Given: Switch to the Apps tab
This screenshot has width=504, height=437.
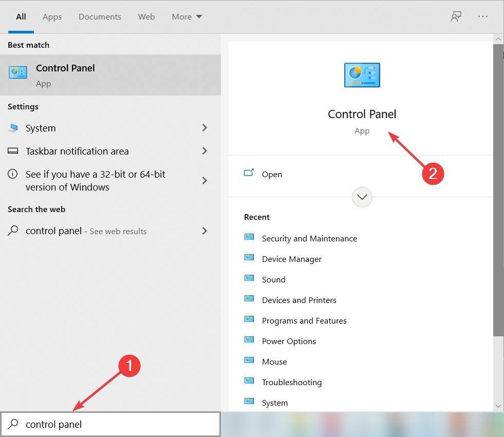Looking at the screenshot, I should coord(52,17).
